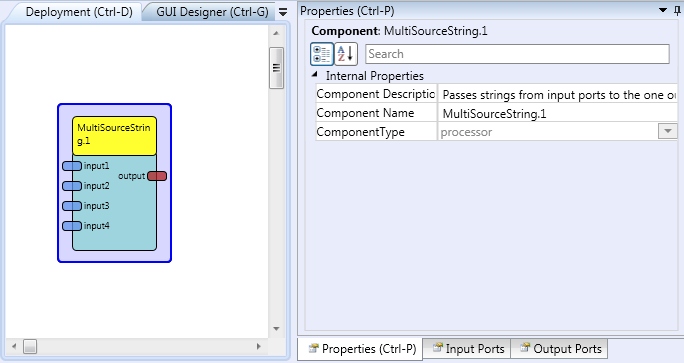Click the input1 port label
This screenshot has height=363, width=684.
(x=96, y=166)
